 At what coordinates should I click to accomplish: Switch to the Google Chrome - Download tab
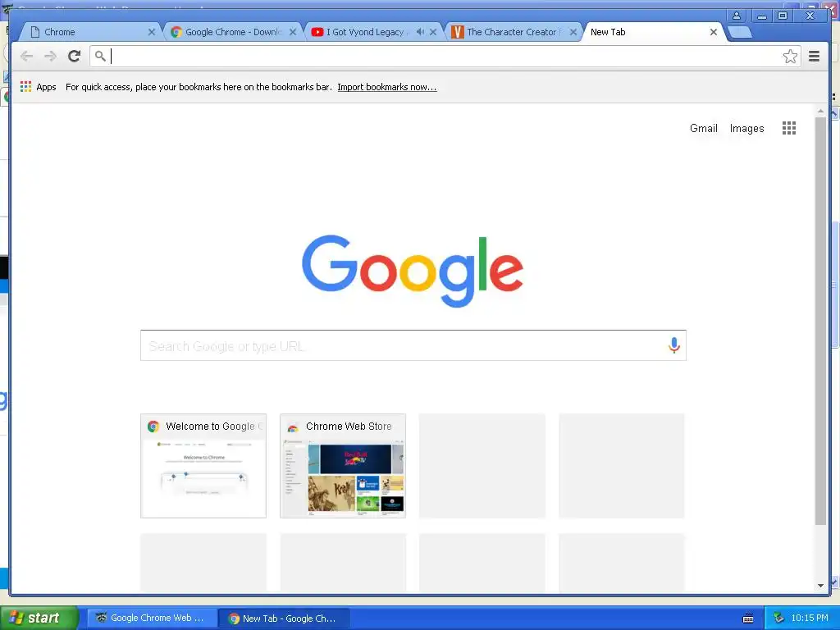click(231, 32)
